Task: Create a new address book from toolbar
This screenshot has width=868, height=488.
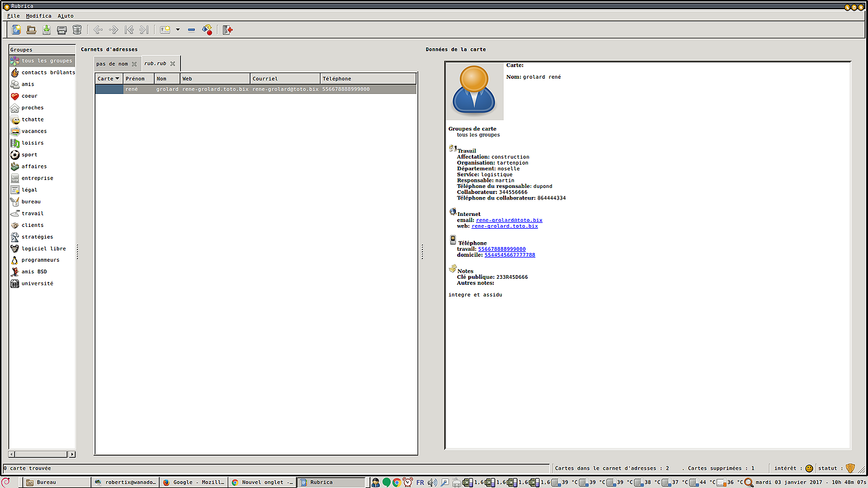Action: tap(16, 29)
